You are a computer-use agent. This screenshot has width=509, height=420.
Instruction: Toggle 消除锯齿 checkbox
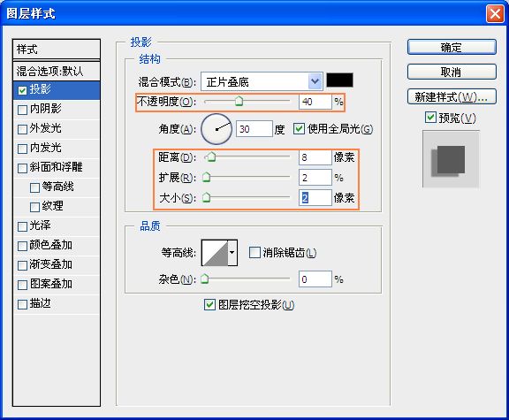(x=254, y=252)
